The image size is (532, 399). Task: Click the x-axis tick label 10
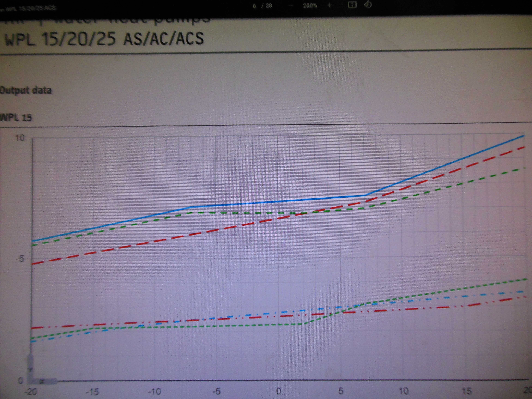[x=404, y=391]
